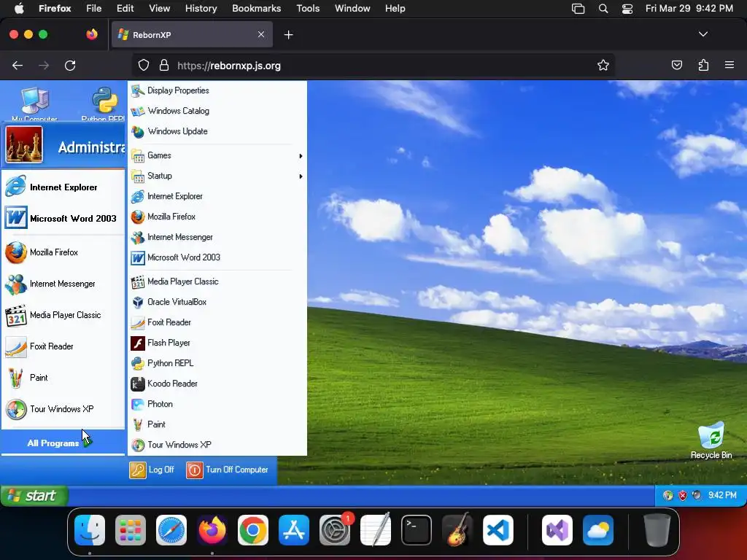The height and width of the screenshot is (560, 747).
Task: Start Tour Windows XP from All Programs list
Action: (217, 445)
